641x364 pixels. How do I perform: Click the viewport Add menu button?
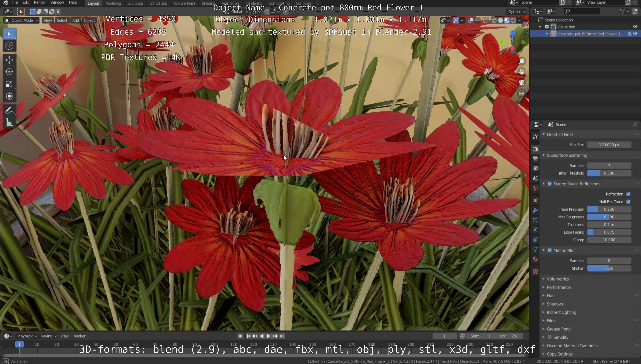[76, 21]
